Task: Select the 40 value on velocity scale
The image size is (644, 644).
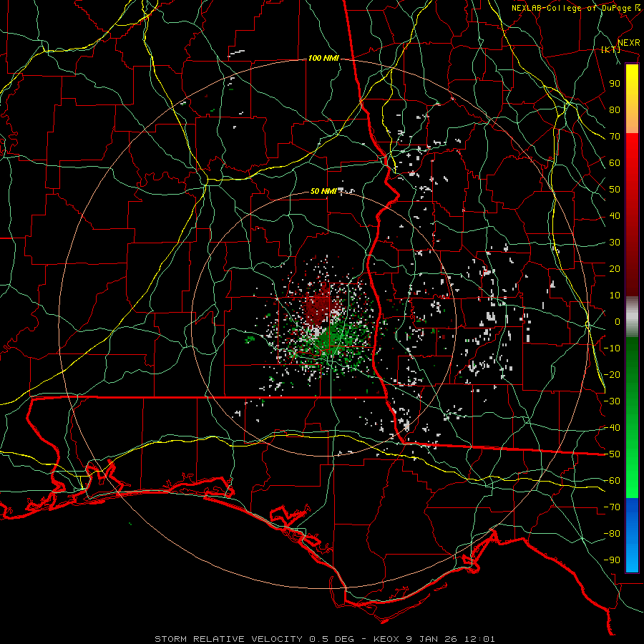Action: [x=615, y=216]
